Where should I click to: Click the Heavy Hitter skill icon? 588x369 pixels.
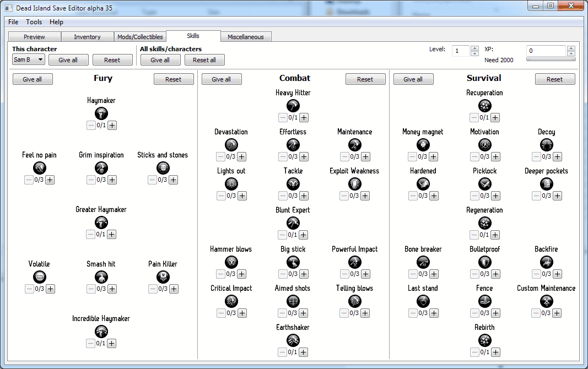[x=293, y=106]
